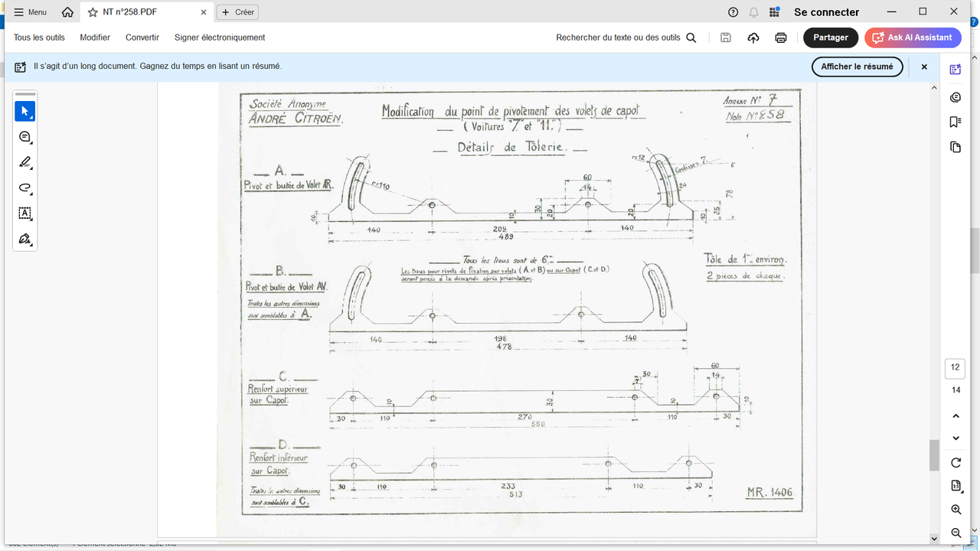
Task: Click drawing number MR. 1406
Action: [769, 492]
